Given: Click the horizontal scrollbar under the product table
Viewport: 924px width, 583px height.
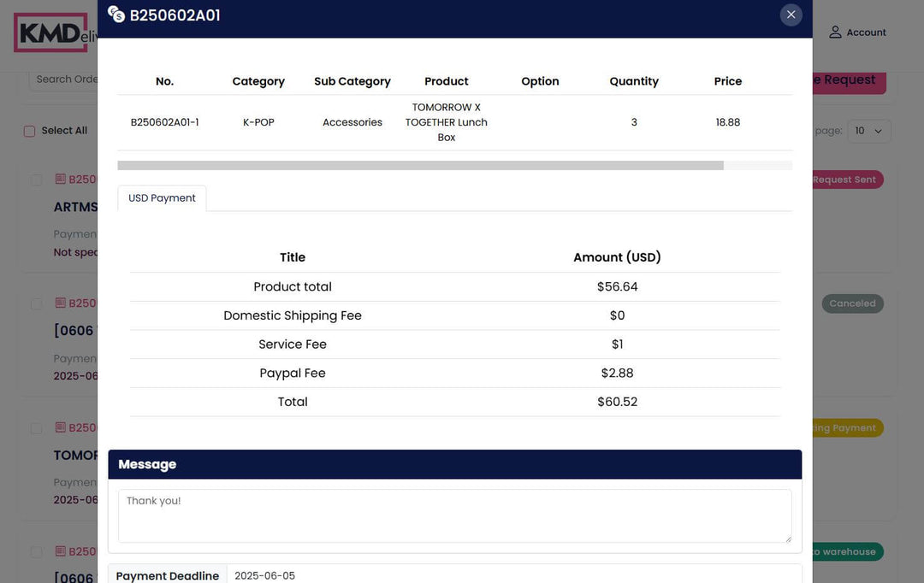Looking at the screenshot, I should pyautogui.click(x=420, y=166).
